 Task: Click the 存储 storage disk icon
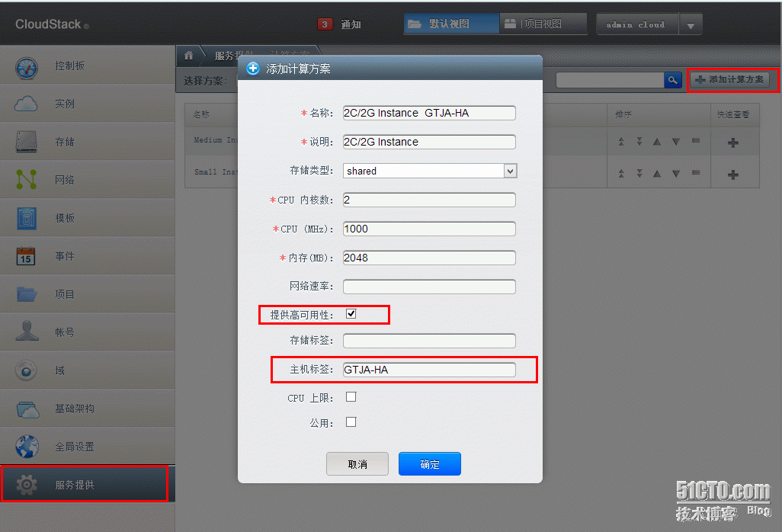coord(27,142)
